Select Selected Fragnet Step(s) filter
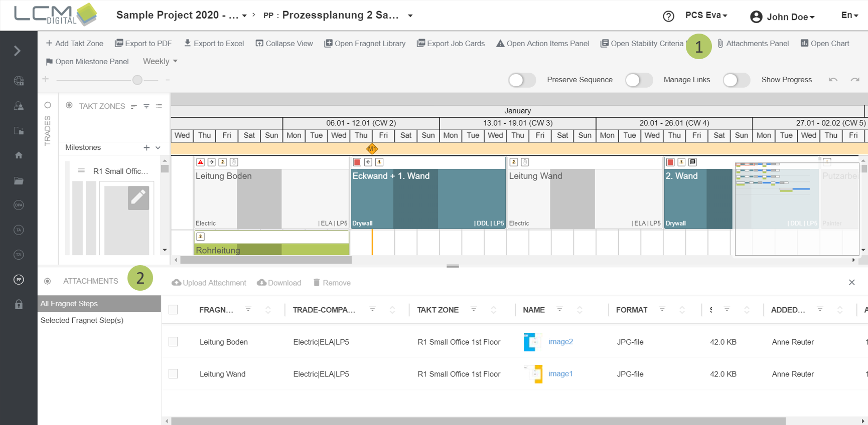868x425 pixels. tap(82, 320)
